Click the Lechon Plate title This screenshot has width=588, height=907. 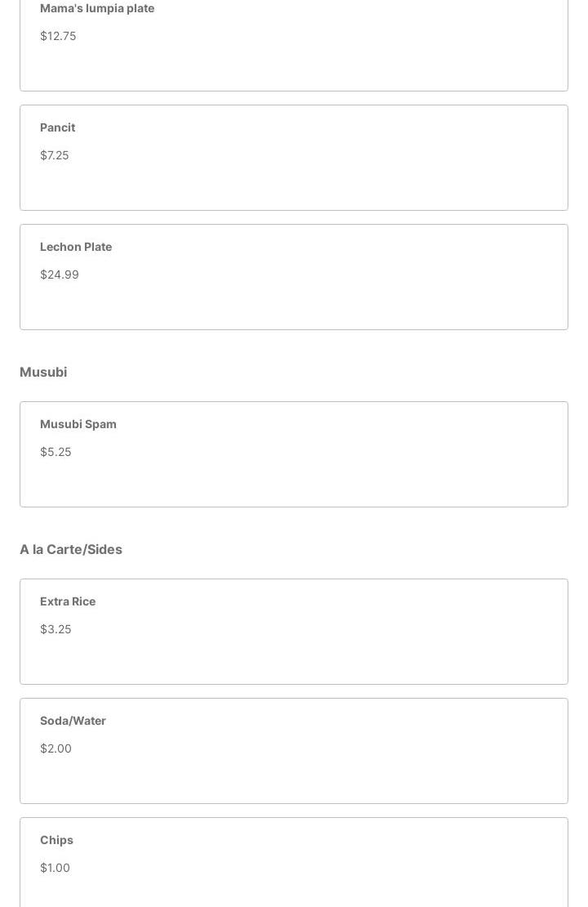pos(76,247)
